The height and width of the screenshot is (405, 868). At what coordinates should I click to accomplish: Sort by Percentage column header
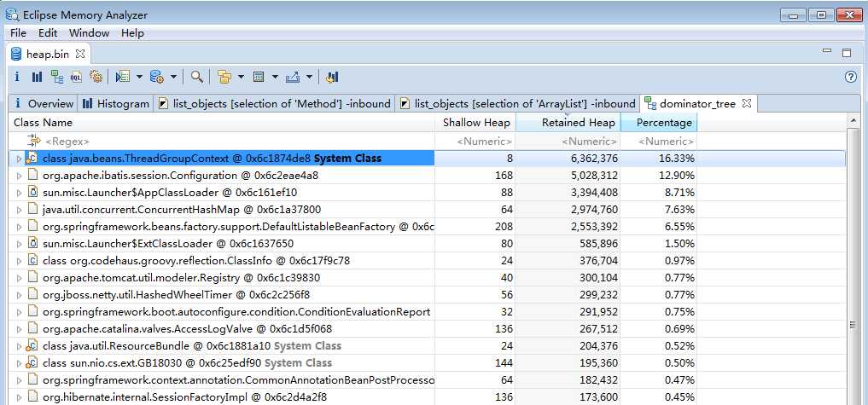pos(658,122)
